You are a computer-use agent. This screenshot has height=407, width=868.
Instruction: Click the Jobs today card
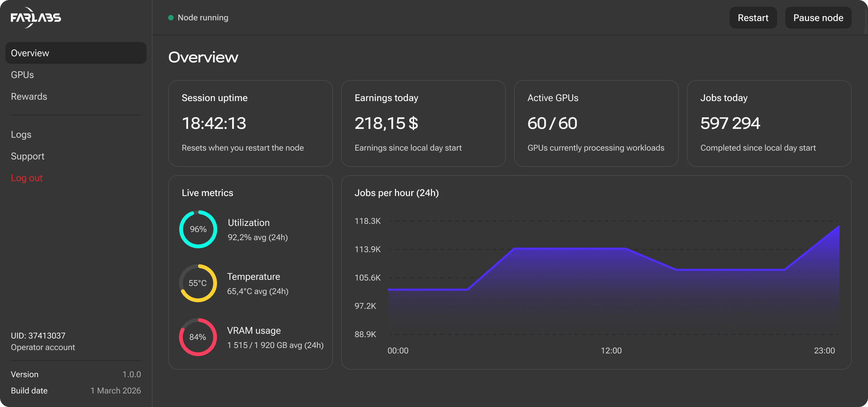click(x=769, y=123)
